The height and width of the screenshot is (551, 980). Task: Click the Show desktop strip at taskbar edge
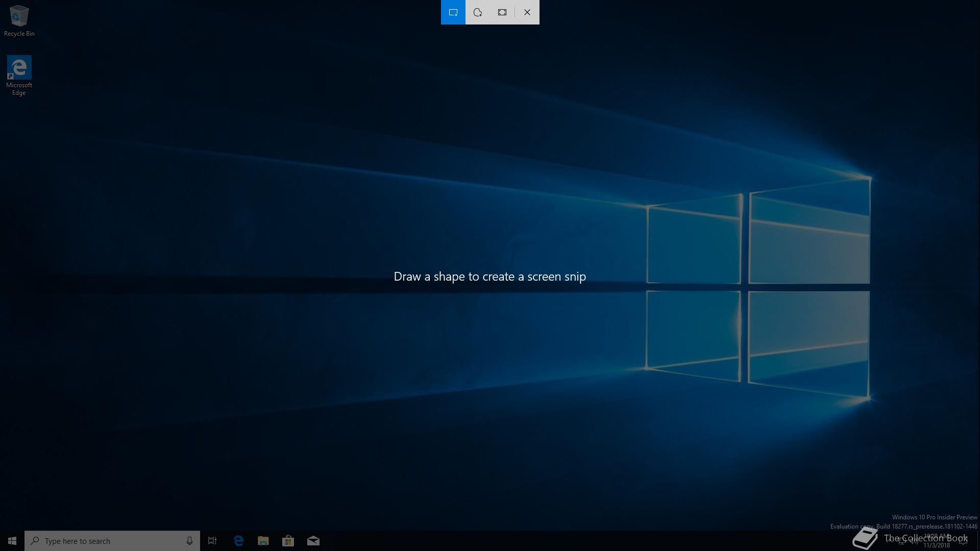tap(978, 541)
